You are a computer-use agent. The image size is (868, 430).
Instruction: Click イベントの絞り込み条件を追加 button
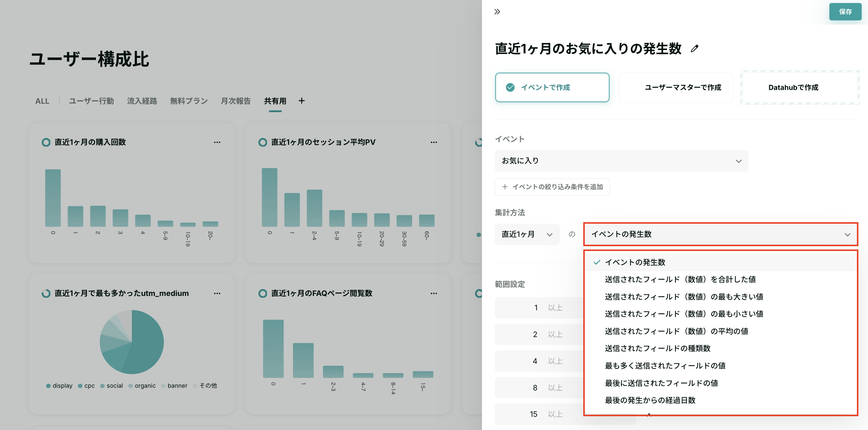(x=552, y=187)
